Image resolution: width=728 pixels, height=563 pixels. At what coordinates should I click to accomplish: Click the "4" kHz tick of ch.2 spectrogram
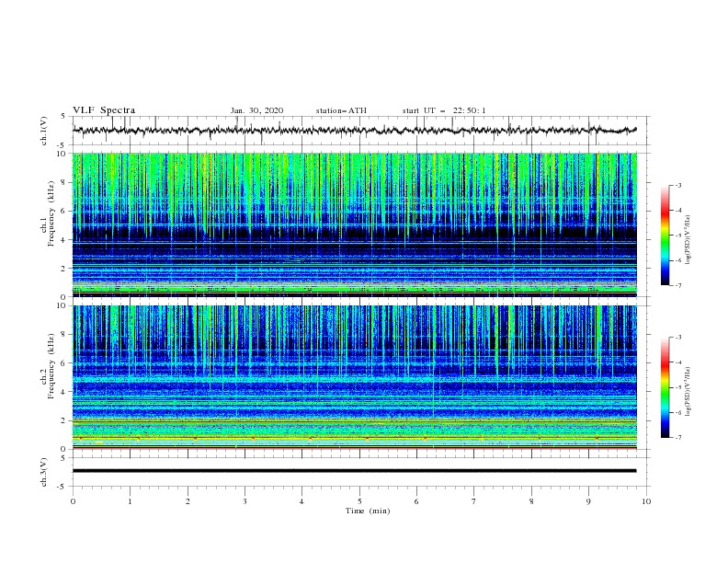click(x=63, y=392)
